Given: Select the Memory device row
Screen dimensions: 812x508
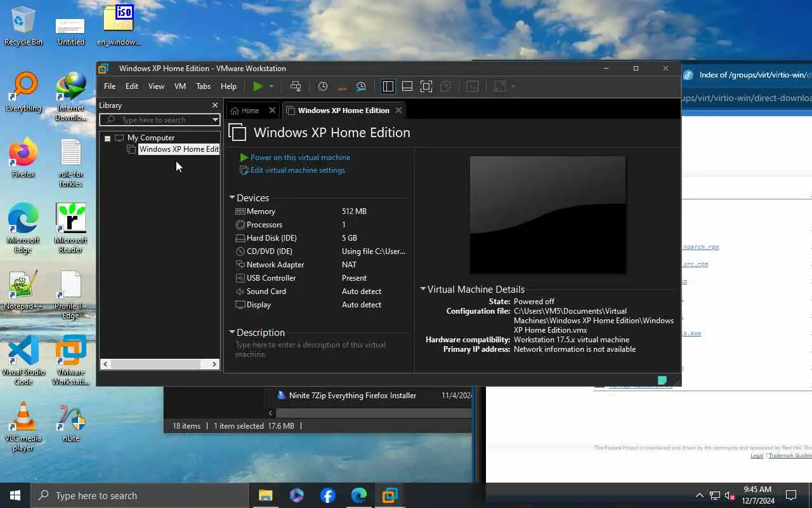Looking at the screenshot, I should [320, 211].
